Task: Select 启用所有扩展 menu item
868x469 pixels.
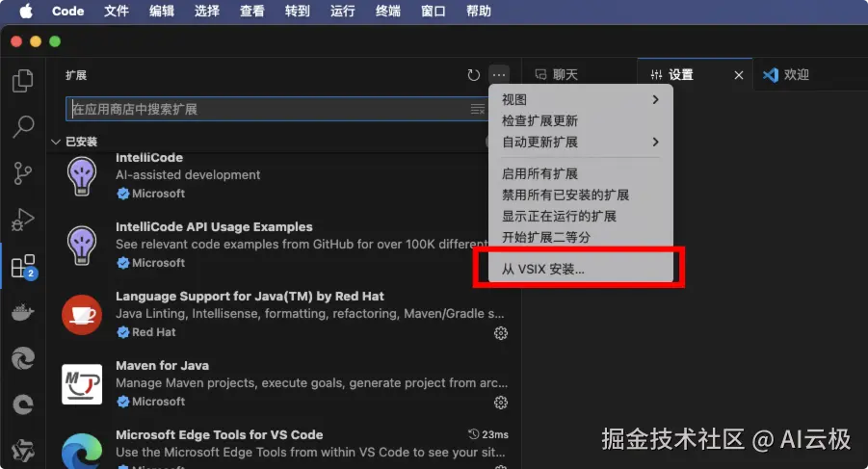Action: tap(580, 173)
